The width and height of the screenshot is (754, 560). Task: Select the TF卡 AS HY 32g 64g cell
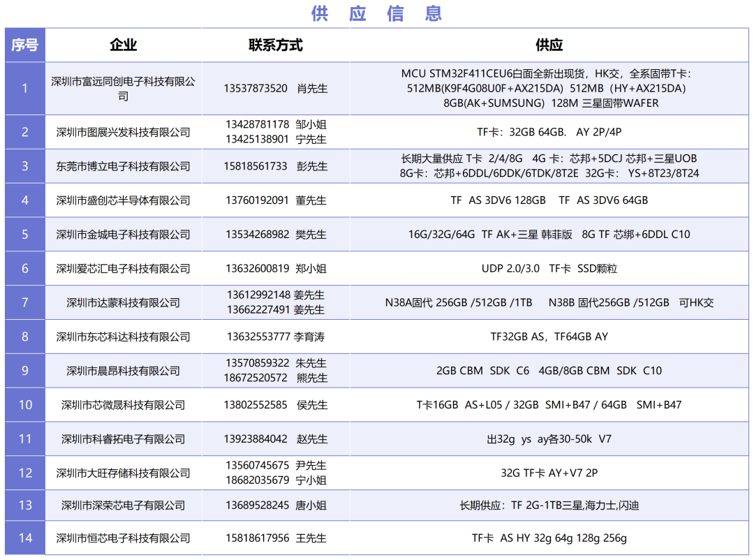(x=549, y=538)
